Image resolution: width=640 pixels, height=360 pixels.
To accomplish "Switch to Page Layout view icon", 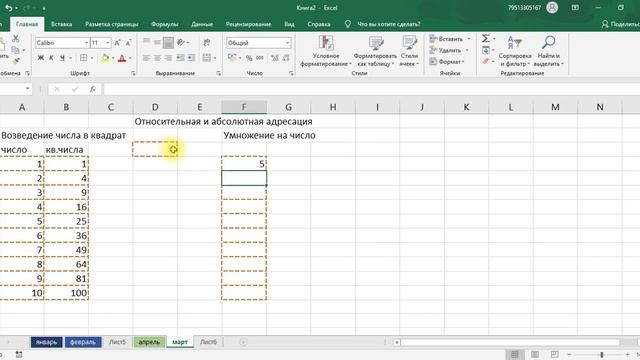I will tap(534, 354).
